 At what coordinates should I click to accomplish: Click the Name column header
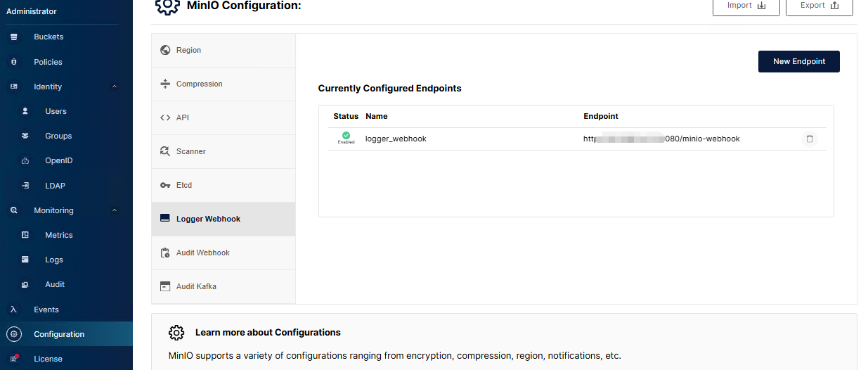point(377,116)
